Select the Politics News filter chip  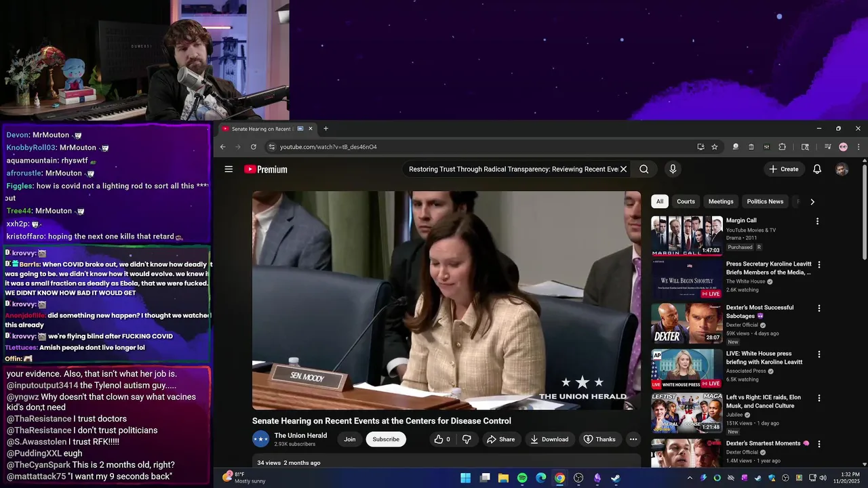(765, 201)
